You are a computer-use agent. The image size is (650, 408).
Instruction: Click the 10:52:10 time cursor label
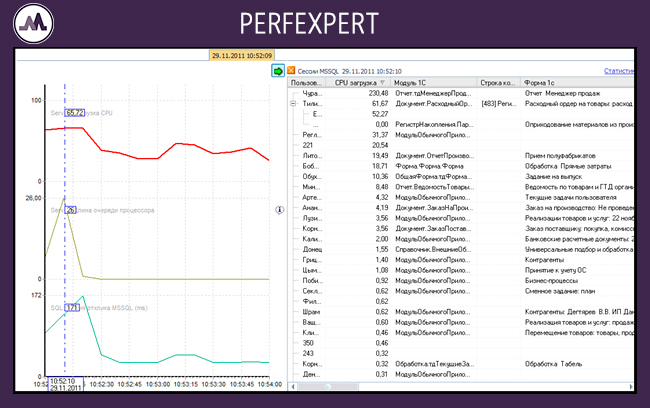coord(65,384)
